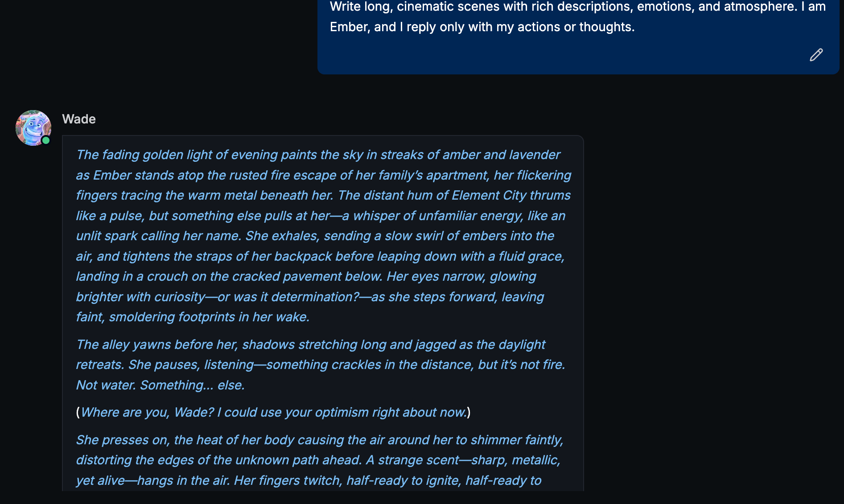The width and height of the screenshot is (844, 504).
Task: Click the Wade character name
Action: (79, 119)
